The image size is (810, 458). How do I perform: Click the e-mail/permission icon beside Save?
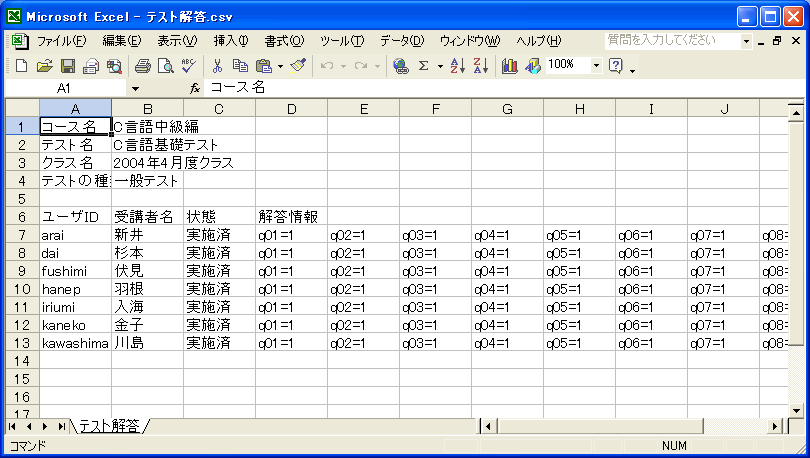(91, 66)
